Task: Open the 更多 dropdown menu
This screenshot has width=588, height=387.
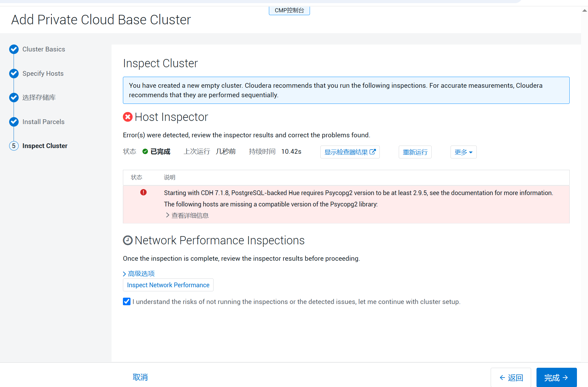Action: tap(463, 152)
